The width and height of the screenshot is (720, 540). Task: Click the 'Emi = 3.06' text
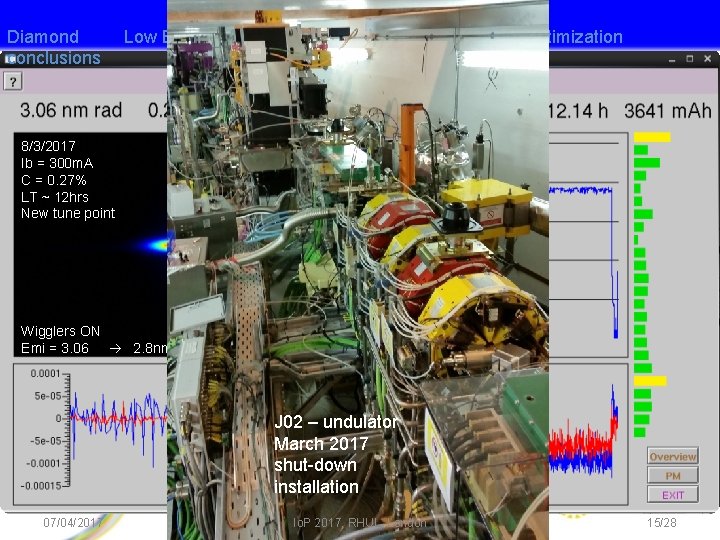point(55,348)
